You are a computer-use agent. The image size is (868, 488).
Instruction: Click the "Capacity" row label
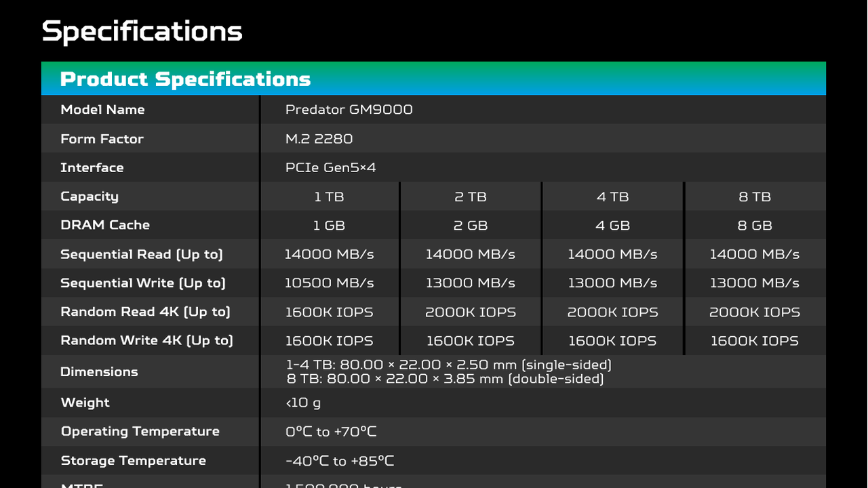coord(90,197)
